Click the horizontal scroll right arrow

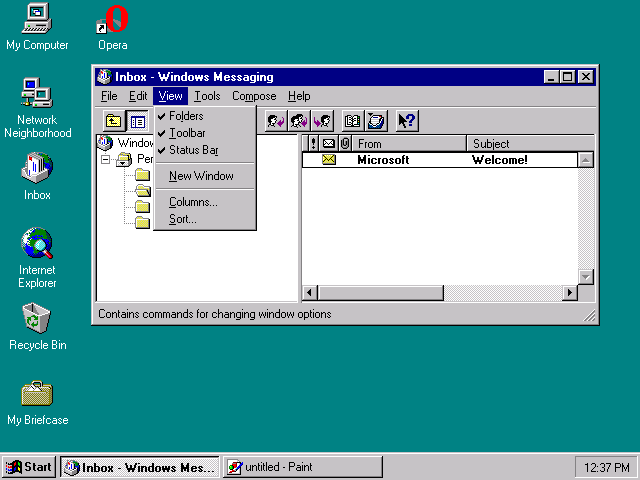coord(570,293)
